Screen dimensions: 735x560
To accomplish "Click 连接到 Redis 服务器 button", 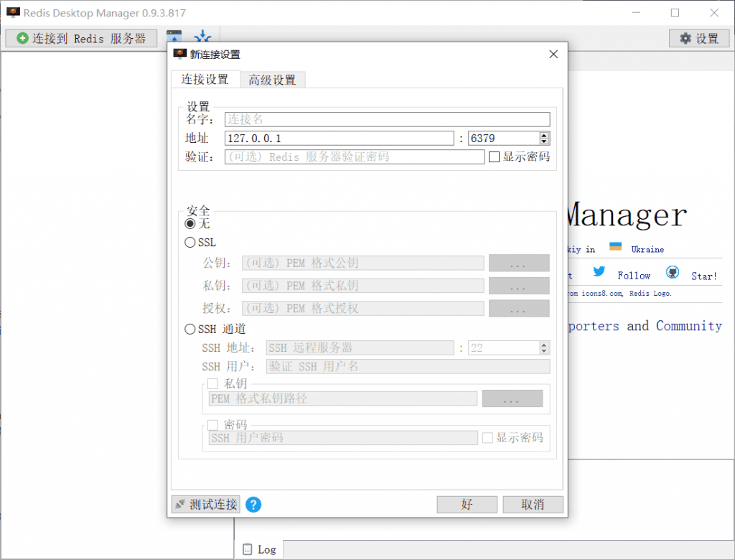I will (x=81, y=38).
